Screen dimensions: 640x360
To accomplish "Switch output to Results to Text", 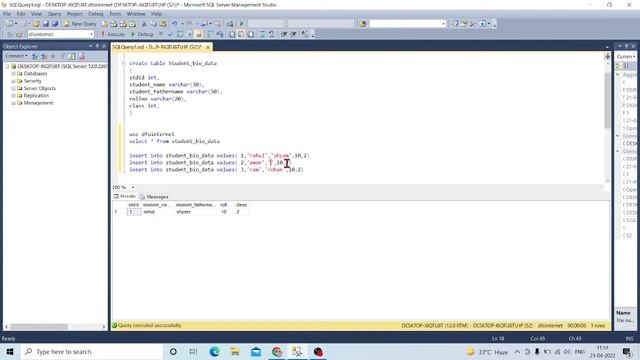I will [x=232, y=34].
